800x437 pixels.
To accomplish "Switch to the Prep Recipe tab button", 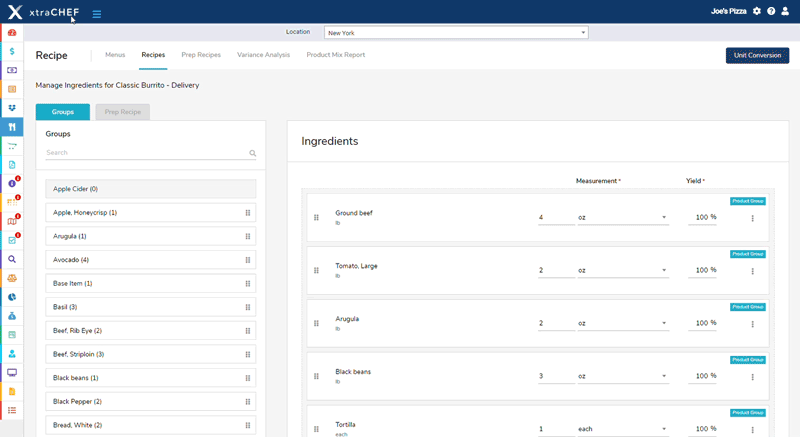I will tap(122, 112).
